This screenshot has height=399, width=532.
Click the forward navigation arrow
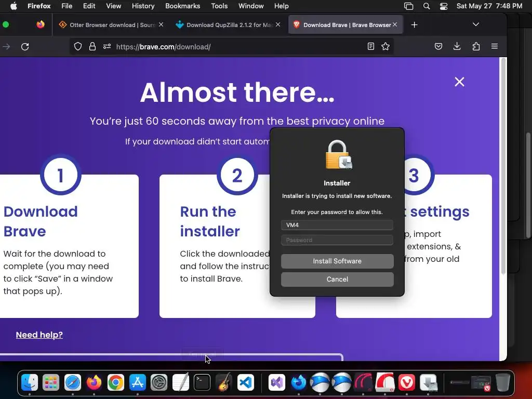[6, 46]
